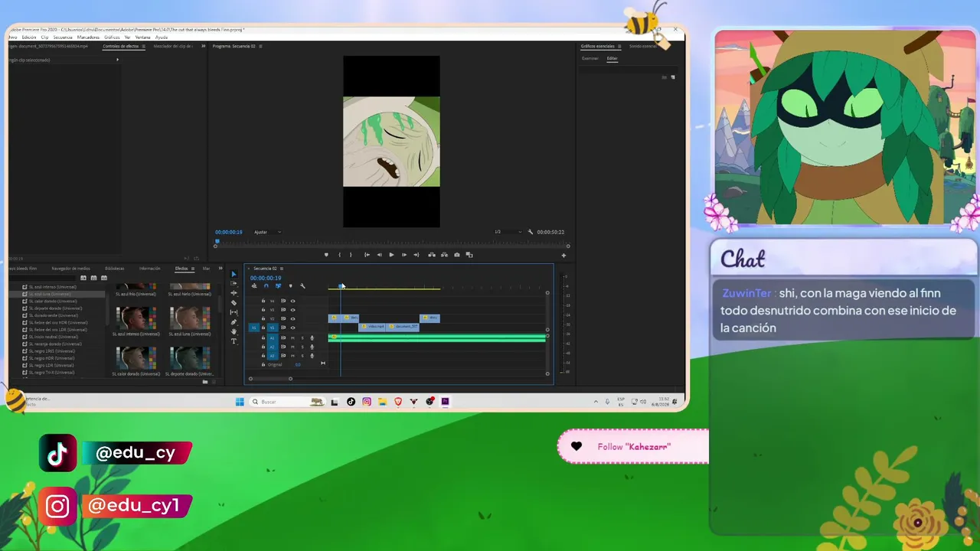Select the Selection arrow tool
980x551 pixels.
234,274
